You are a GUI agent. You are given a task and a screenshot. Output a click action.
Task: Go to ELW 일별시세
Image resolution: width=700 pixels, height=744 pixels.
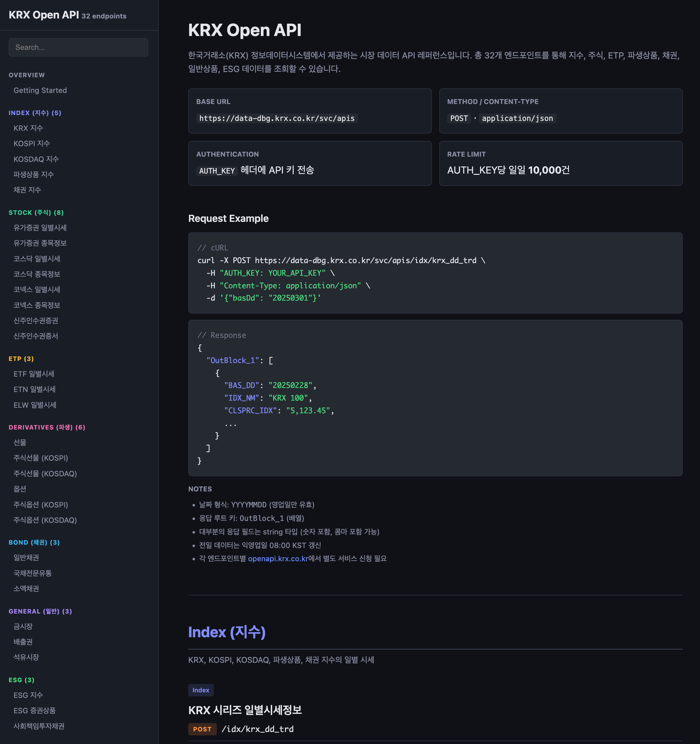tap(35, 405)
